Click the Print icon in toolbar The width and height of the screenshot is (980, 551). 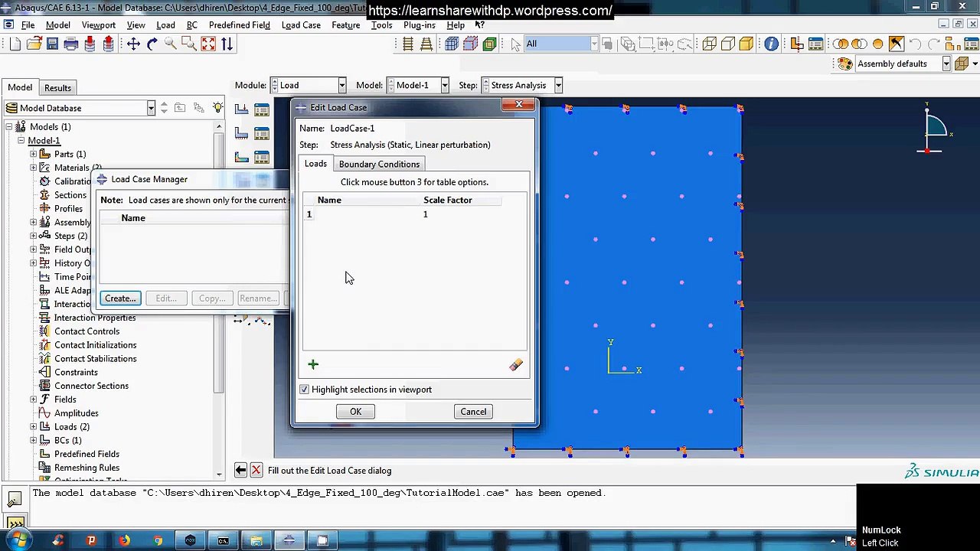click(x=71, y=44)
